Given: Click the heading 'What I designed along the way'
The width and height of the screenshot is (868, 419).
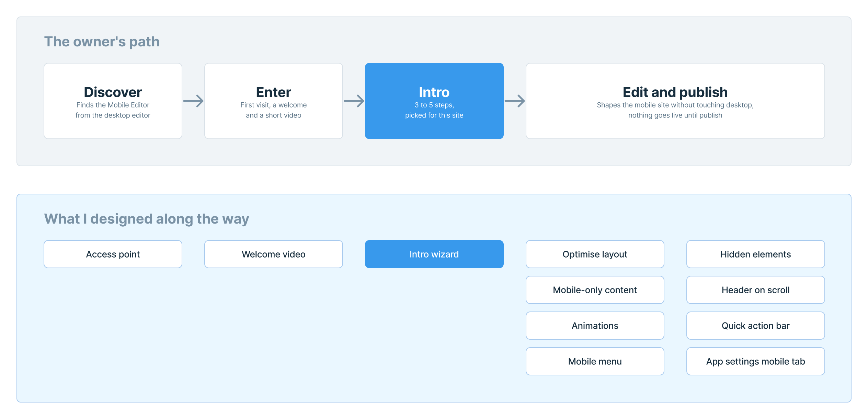Looking at the screenshot, I should (147, 219).
